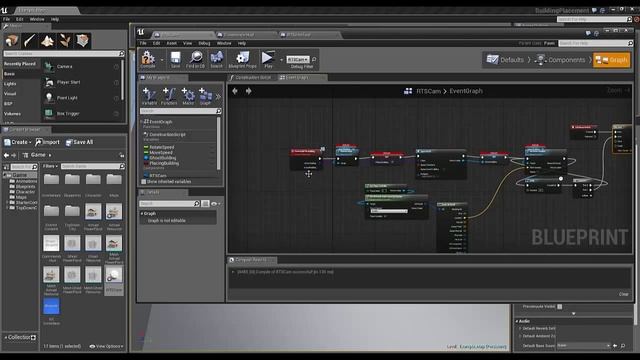Screen dimensions: 640x360
Task: Add a new Graph
Action: click(x=205, y=95)
